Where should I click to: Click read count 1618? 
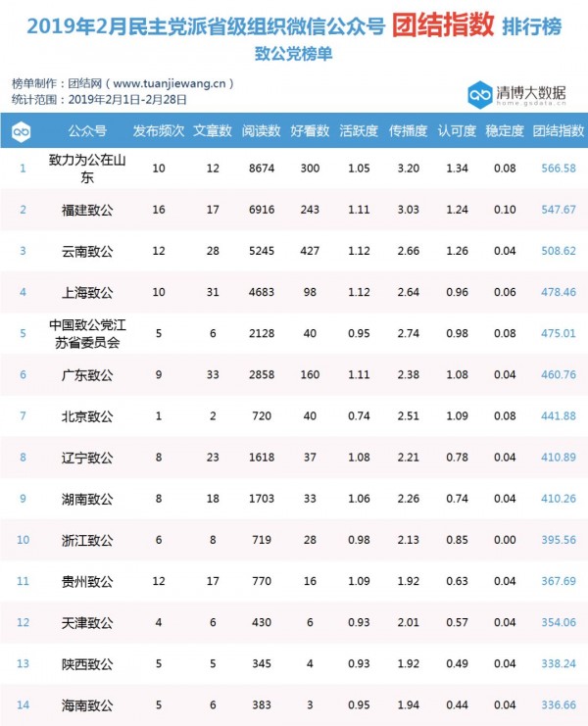click(262, 457)
